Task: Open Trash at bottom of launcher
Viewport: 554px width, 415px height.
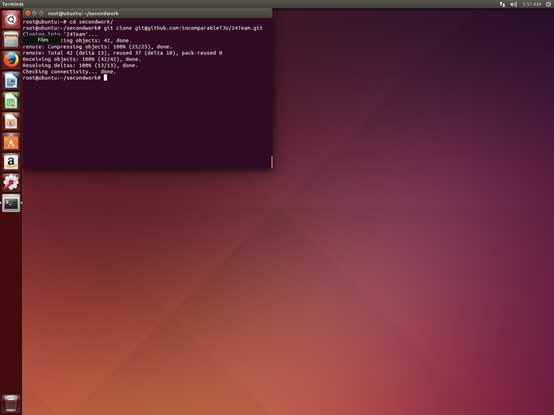Action: tap(11, 403)
